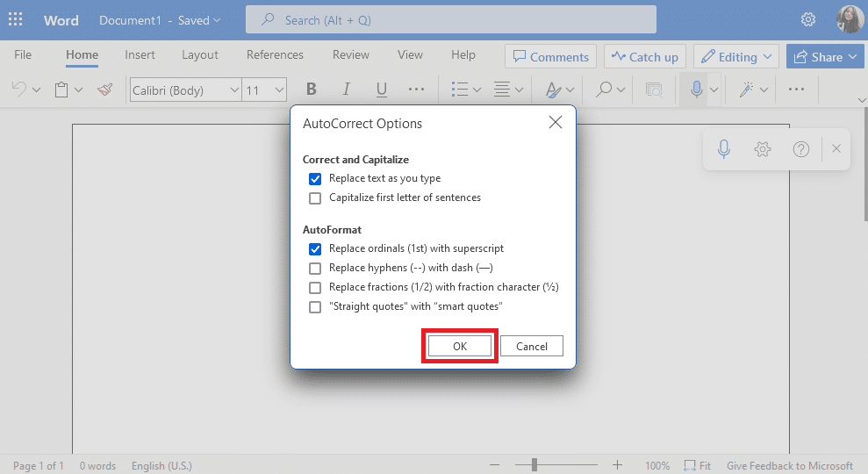
Task: Switch to the Insert tab
Action: point(140,54)
